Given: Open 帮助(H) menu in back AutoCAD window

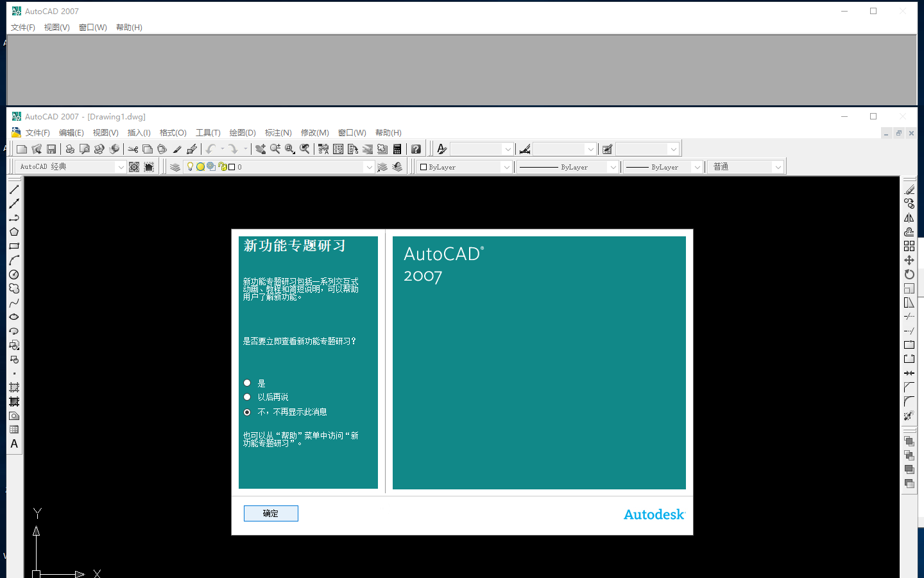Looking at the screenshot, I should (x=129, y=28).
